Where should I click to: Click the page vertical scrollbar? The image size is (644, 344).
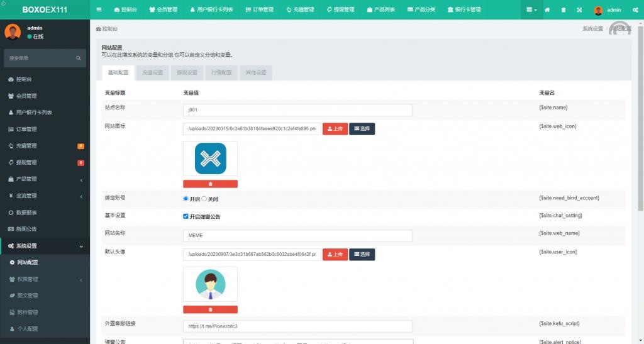[640, 126]
